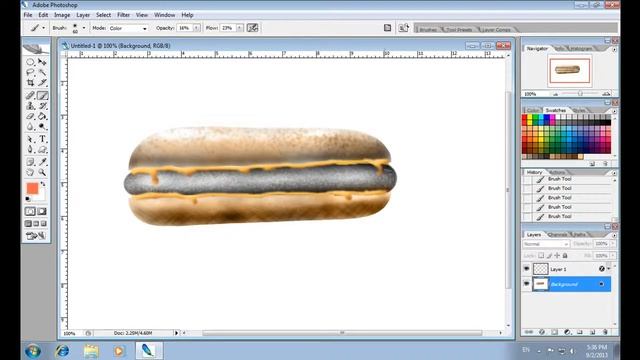Add layer mask from Layers panel
The image size is (640, 360).
click(554, 332)
